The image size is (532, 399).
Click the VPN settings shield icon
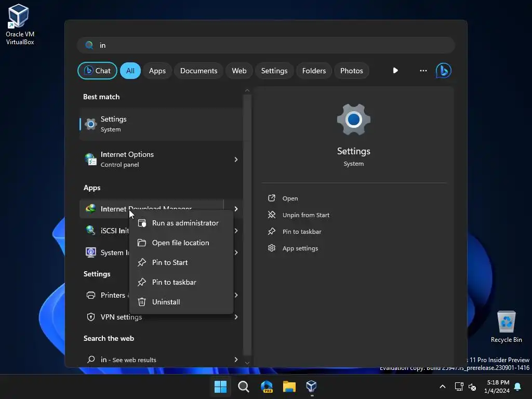click(x=90, y=317)
